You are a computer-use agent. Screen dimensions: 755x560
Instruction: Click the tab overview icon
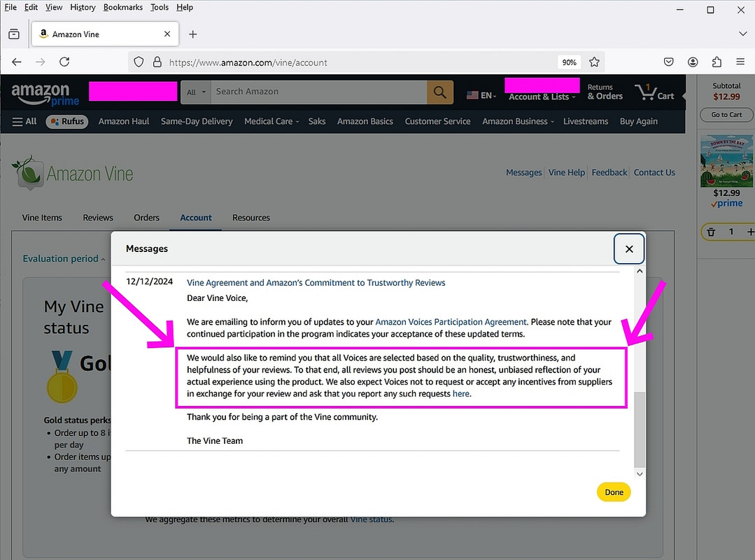[x=14, y=34]
